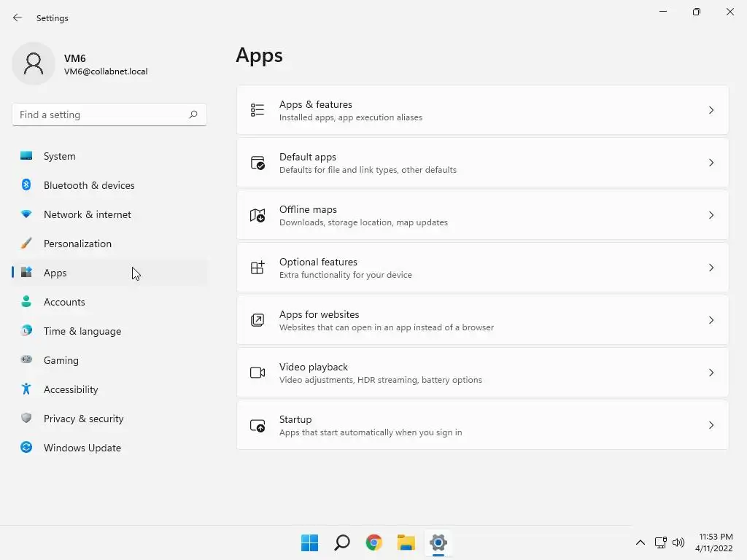
Task: Click the Apps & features list icon
Action: click(258, 110)
